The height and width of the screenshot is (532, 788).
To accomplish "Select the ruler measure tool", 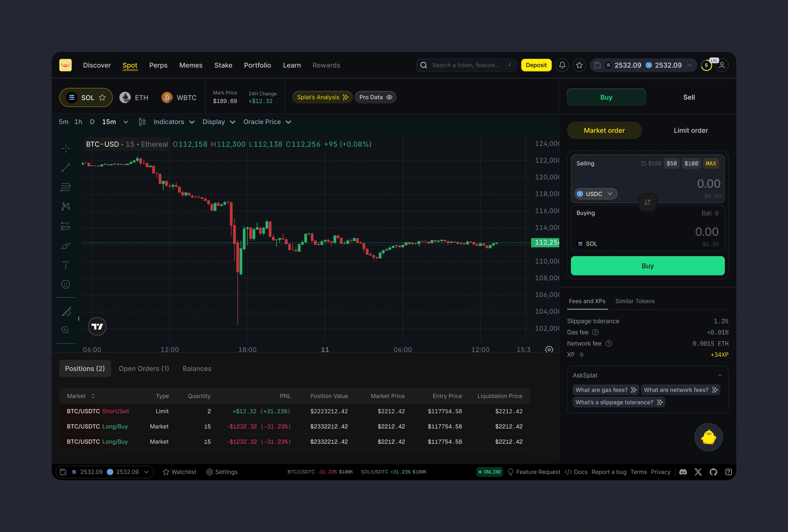I will [x=66, y=311].
